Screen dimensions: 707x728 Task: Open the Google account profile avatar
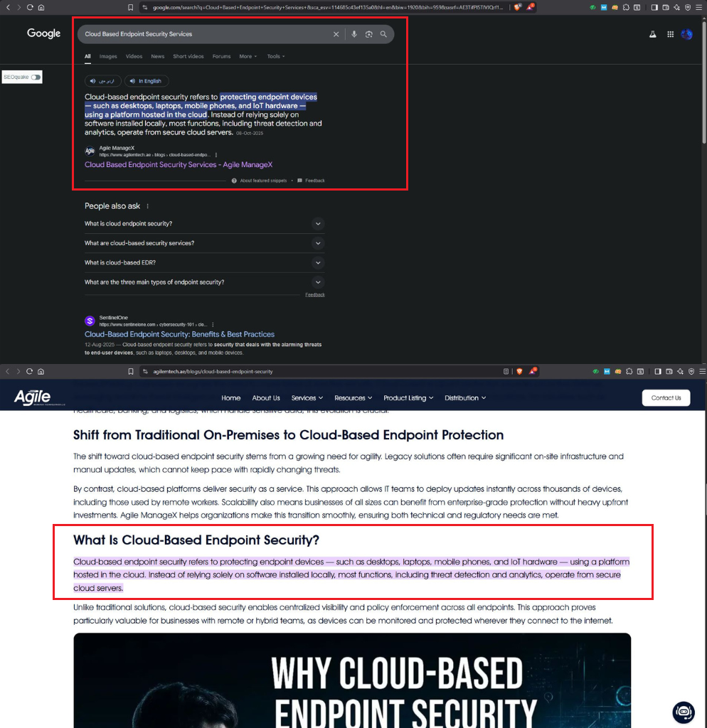coord(686,34)
